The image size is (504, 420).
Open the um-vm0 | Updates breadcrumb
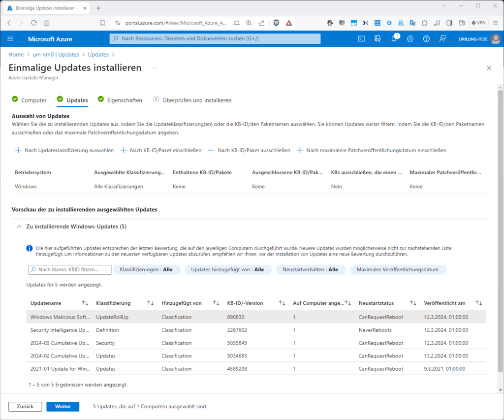56,54
